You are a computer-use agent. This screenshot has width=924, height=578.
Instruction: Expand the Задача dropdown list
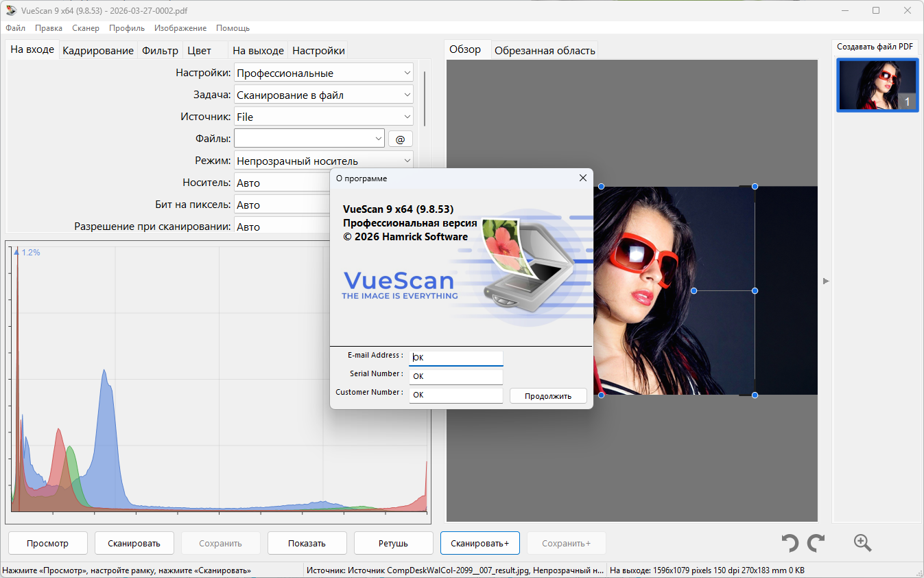click(323, 95)
